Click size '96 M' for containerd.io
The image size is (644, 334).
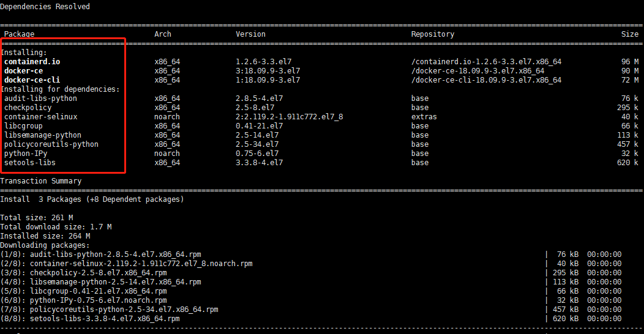point(630,62)
